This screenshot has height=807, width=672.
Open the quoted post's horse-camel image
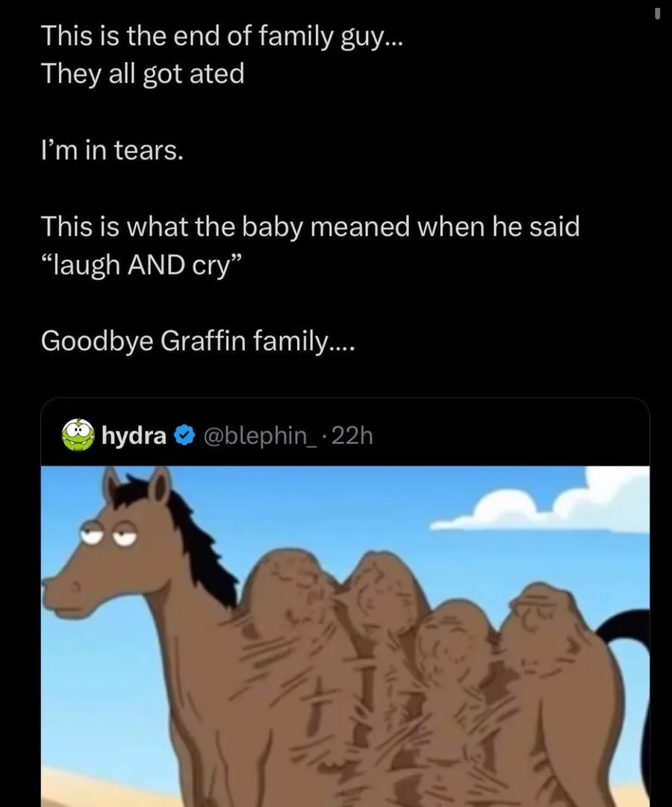[345, 635]
